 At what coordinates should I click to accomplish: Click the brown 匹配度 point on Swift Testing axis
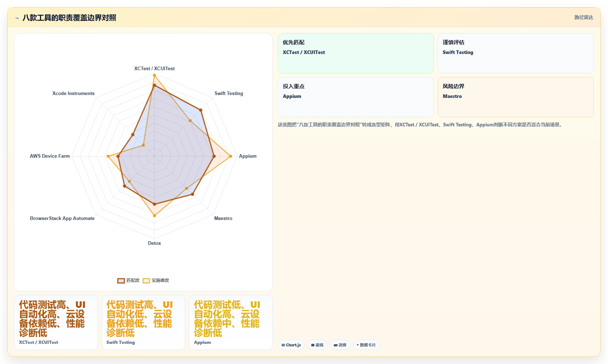(201, 110)
